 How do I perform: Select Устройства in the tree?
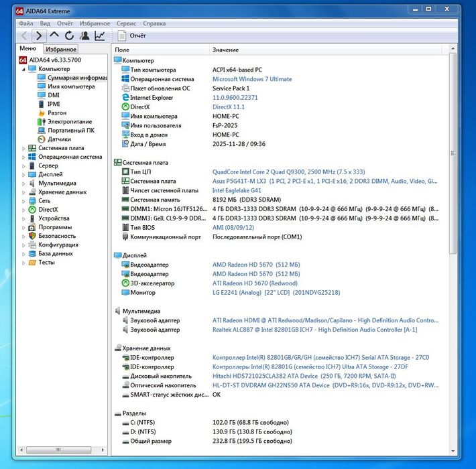[x=54, y=218]
